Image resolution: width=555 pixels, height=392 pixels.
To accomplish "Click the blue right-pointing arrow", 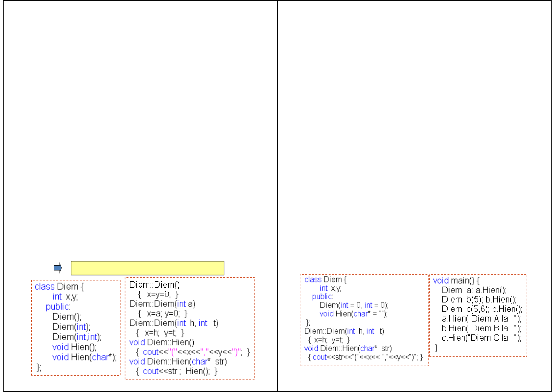I will click(58, 268).
